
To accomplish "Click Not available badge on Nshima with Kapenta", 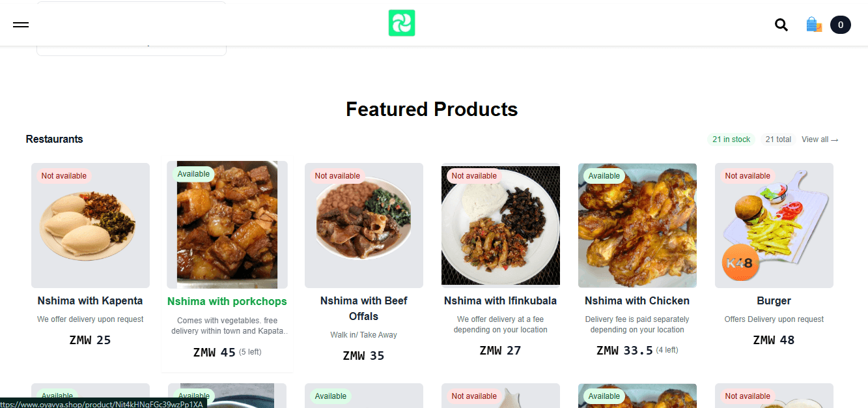I will click(x=64, y=176).
